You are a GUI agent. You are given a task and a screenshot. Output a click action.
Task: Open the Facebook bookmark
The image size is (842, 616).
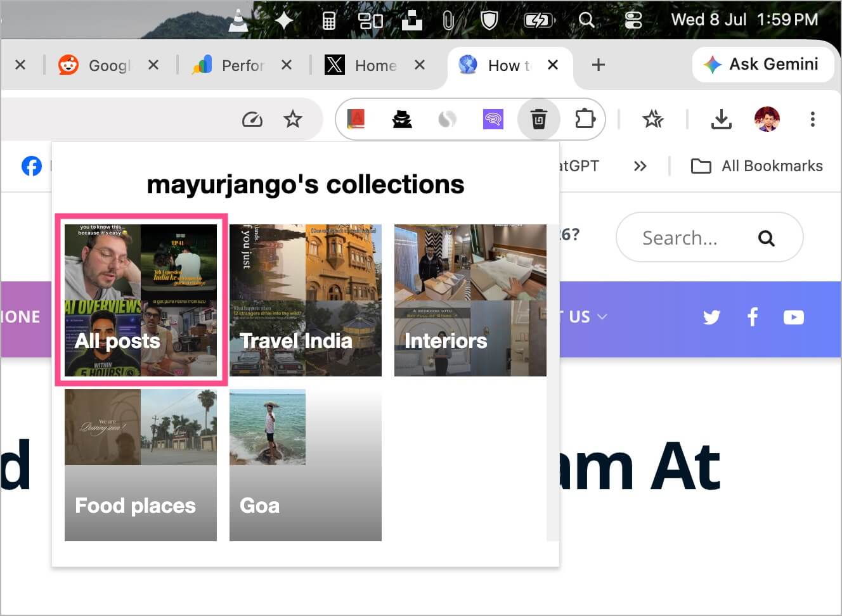click(32, 166)
